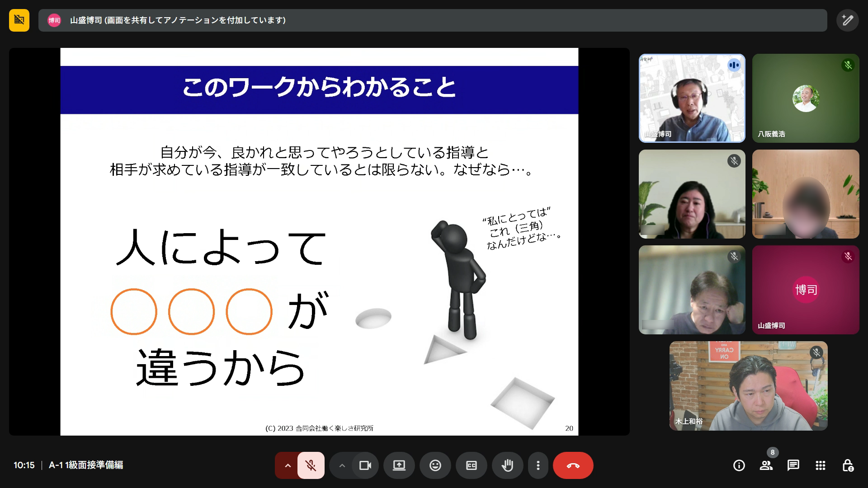The height and width of the screenshot is (488, 868).
Task: Leave call with red hang-up button
Action: pyautogui.click(x=573, y=465)
